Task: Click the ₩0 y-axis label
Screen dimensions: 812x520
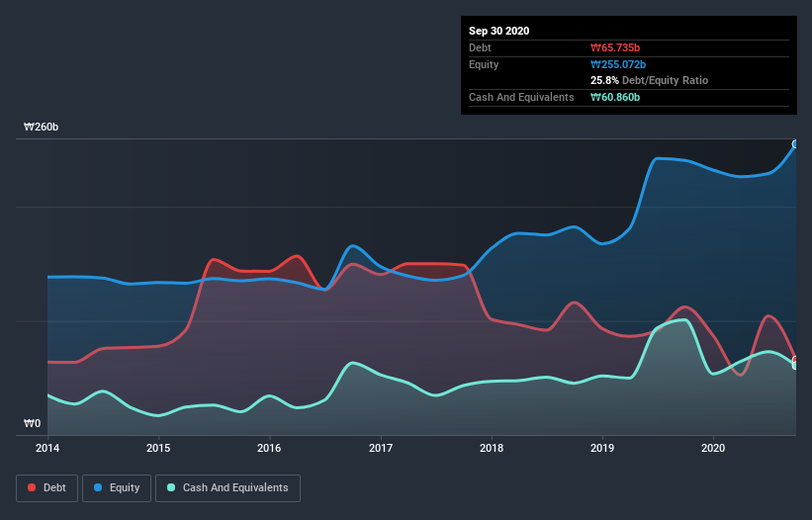Action: [32, 424]
